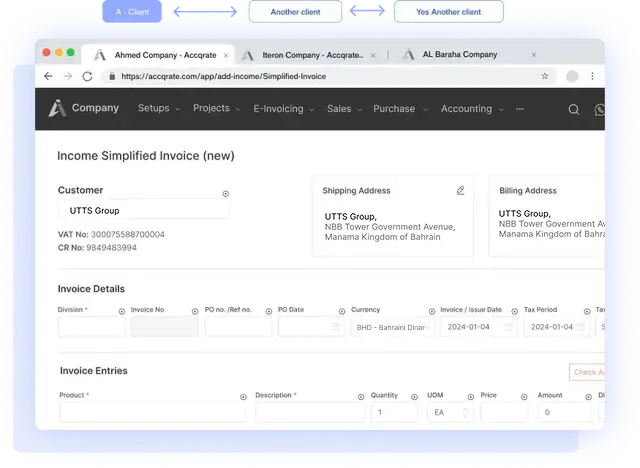This screenshot has height=468, width=640.
Task: Click the circle icon beside Division
Action: (x=122, y=311)
